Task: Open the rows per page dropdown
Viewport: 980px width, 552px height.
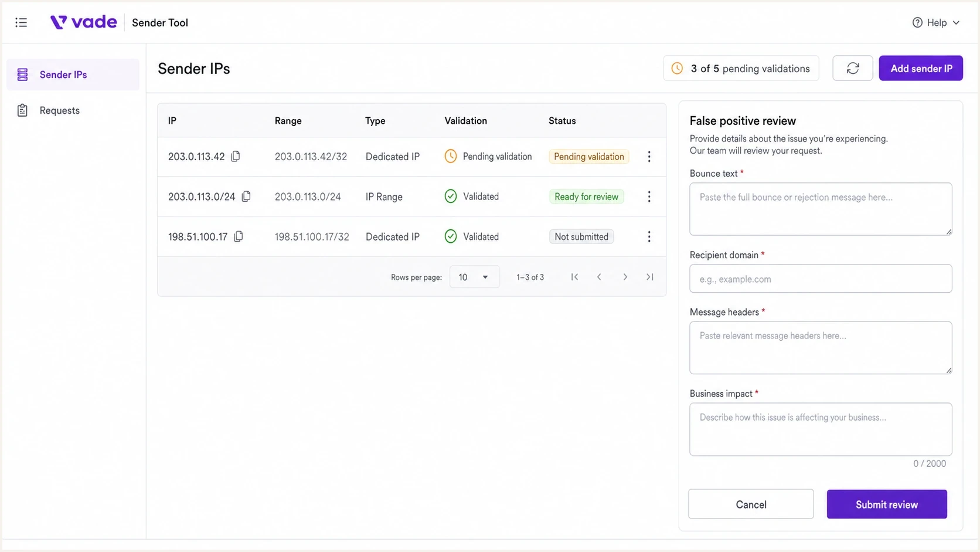Action: coord(474,277)
